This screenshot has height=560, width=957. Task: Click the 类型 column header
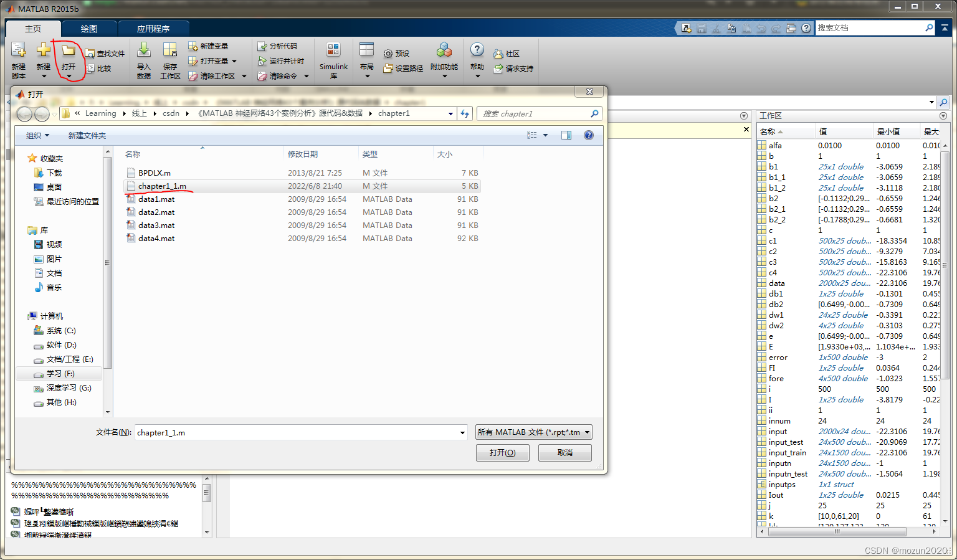[x=370, y=154]
